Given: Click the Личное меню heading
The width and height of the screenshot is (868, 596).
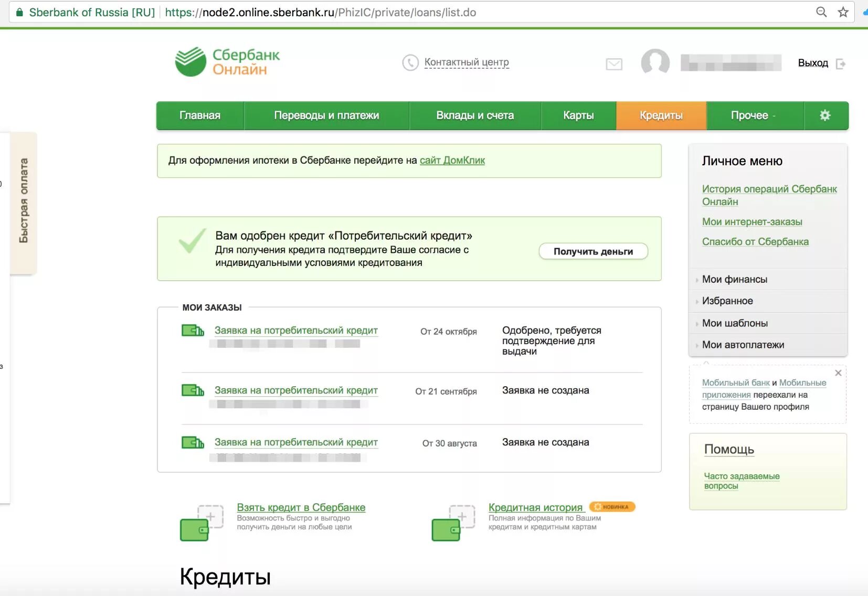Looking at the screenshot, I should click(742, 161).
